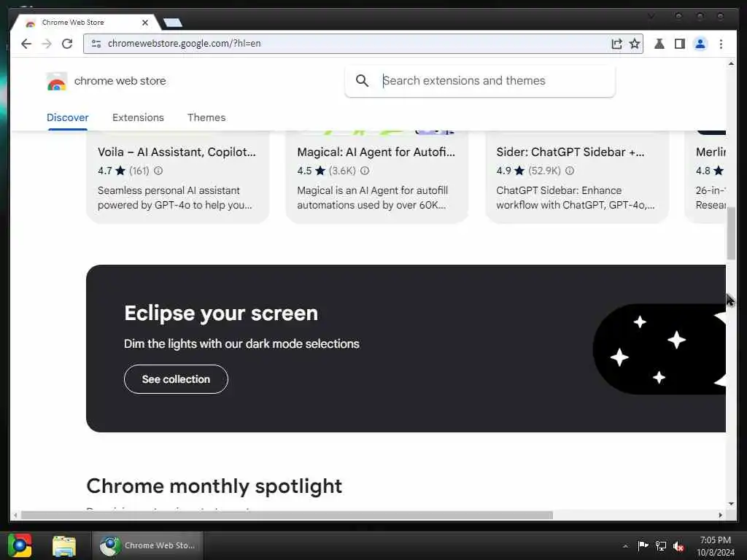The image size is (747, 560).
Task: Open the file manager from taskbar
Action: click(64, 546)
